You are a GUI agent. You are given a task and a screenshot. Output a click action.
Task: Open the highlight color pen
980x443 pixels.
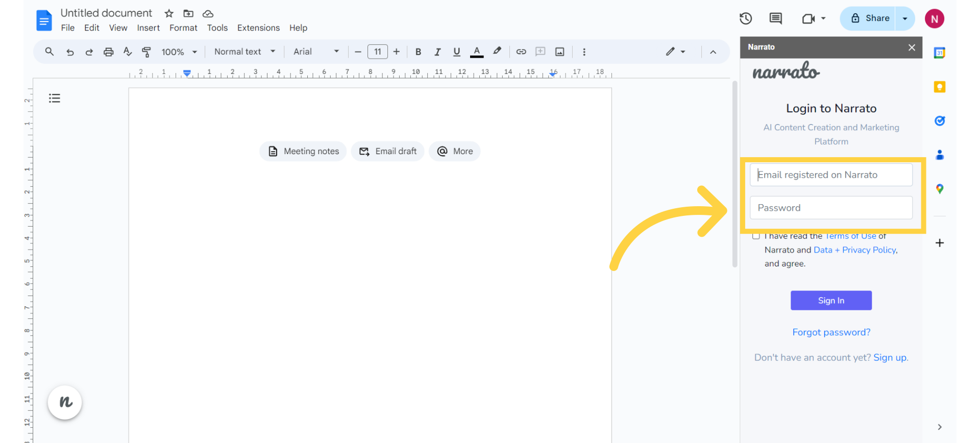497,51
